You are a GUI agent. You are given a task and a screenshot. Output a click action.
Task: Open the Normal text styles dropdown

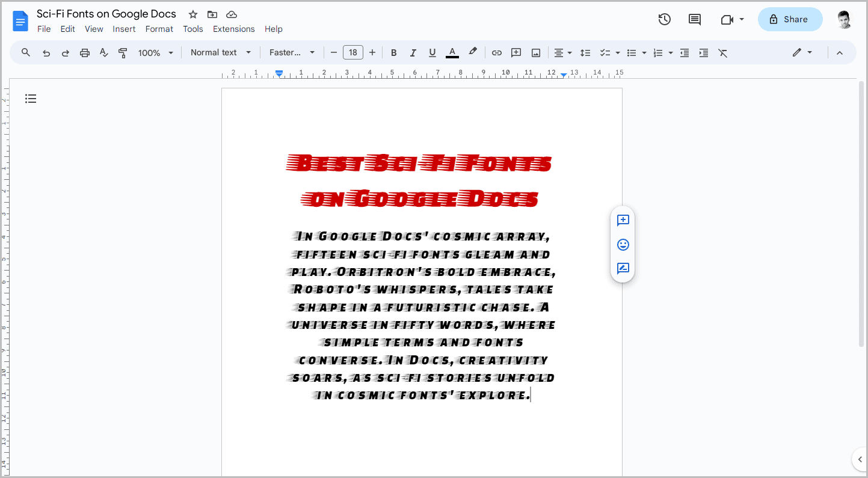pyautogui.click(x=220, y=52)
